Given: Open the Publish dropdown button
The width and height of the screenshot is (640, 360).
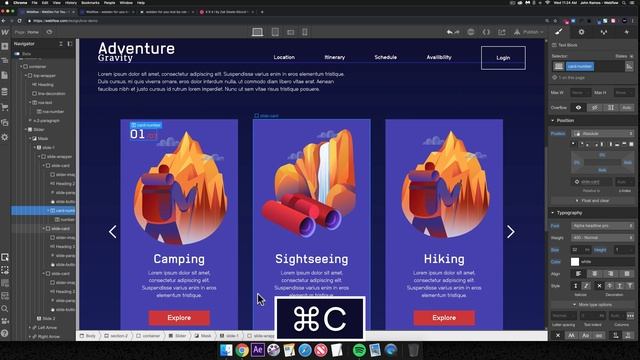Looking at the screenshot, I should pyautogui.click(x=529, y=32).
